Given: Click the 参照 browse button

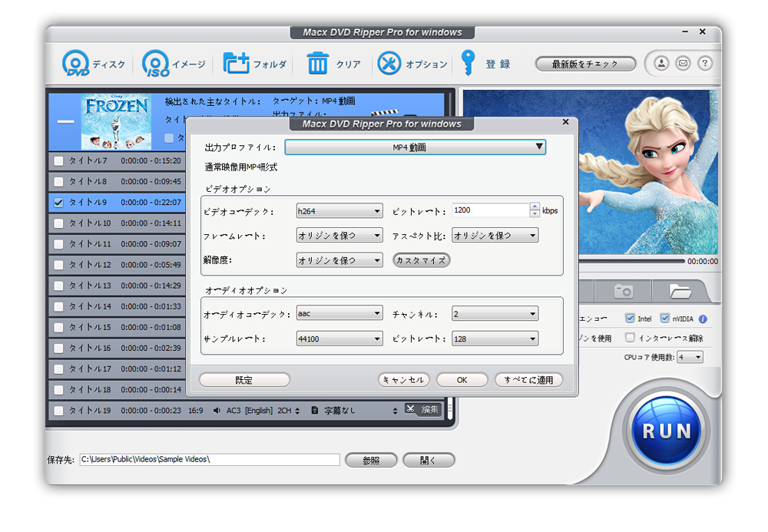Looking at the screenshot, I should [371, 460].
